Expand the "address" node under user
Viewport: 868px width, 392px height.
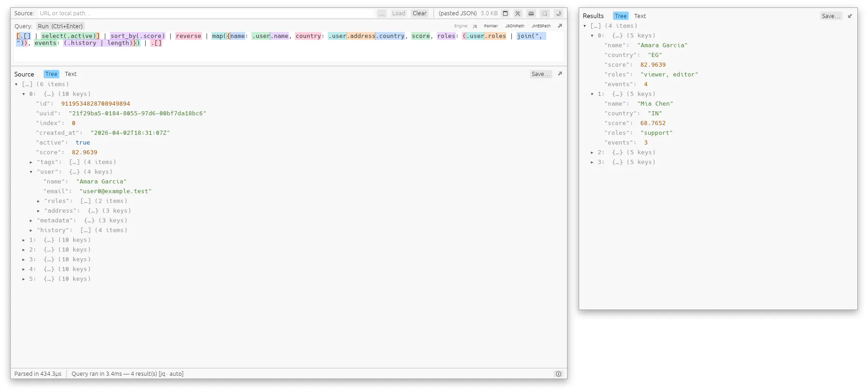point(38,211)
